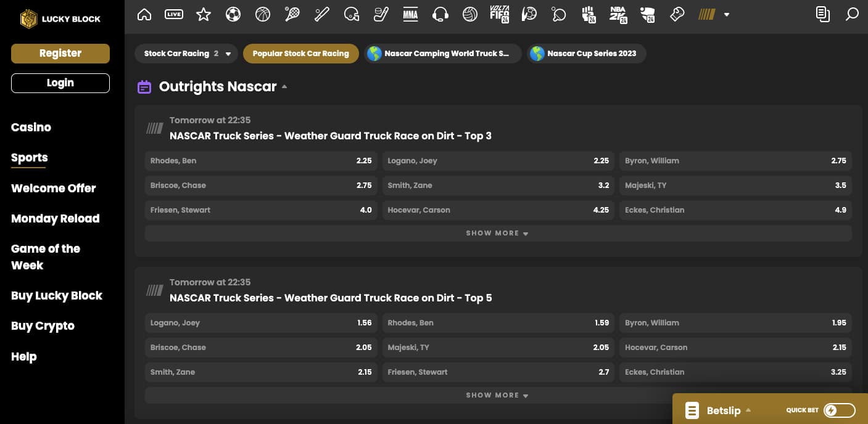Bet on Majeski, TY at 3.5 Top 3

pyautogui.click(x=735, y=185)
